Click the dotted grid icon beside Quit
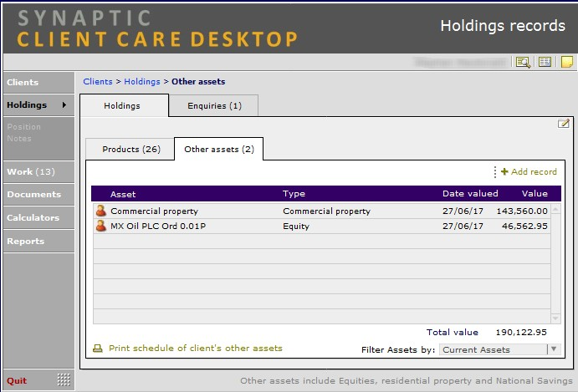The height and width of the screenshot is (392, 578). [64, 379]
